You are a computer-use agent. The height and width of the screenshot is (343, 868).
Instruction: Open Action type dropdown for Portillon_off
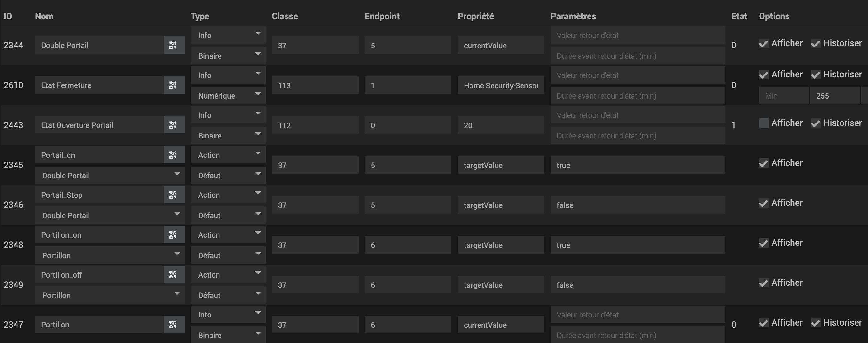(x=228, y=275)
